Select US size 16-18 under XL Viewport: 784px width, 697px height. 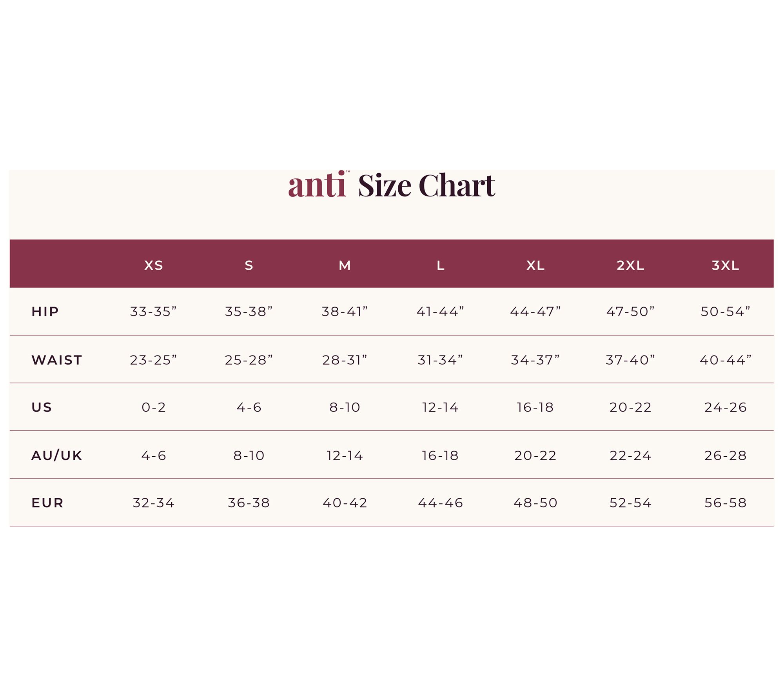(x=535, y=408)
